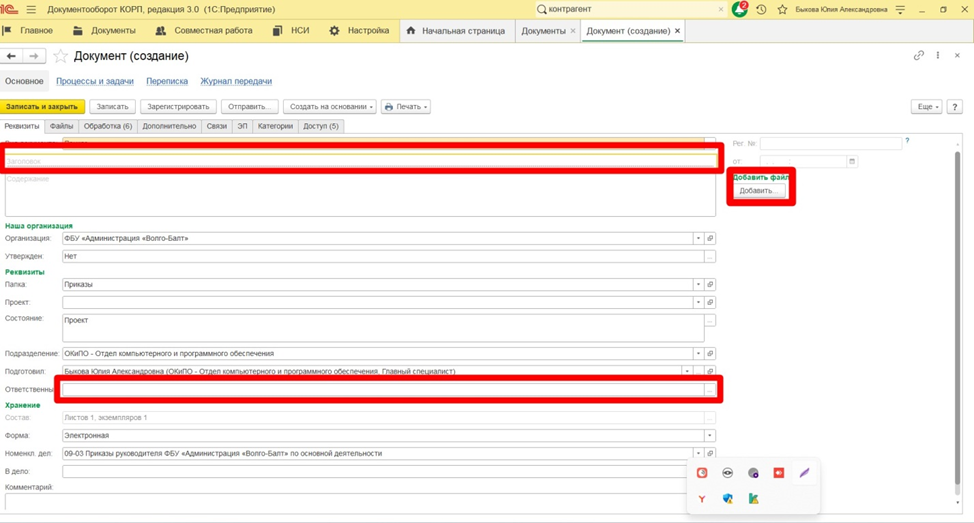Click into the Заголовок field

point(360,161)
